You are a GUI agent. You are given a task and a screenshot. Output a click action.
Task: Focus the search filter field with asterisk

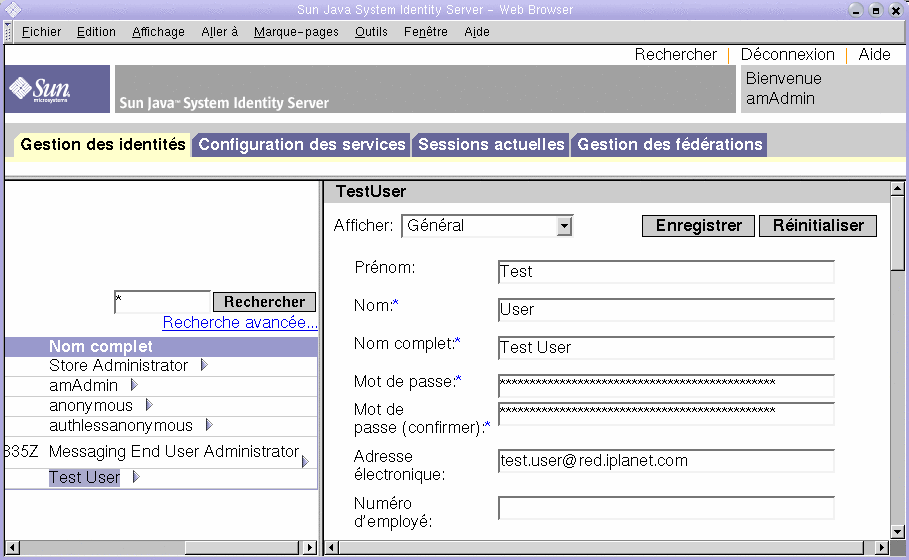[x=162, y=302]
